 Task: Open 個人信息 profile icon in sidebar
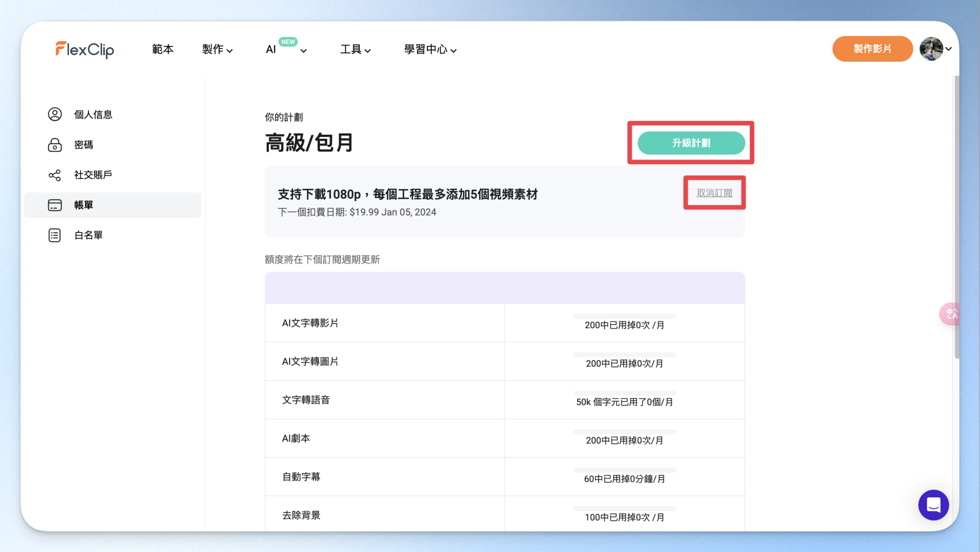pos(55,115)
